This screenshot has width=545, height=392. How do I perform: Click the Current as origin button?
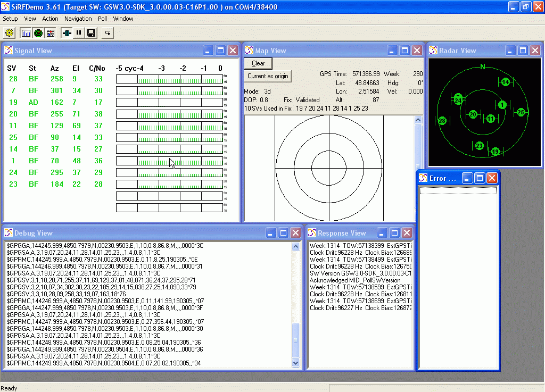(x=268, y=76)
